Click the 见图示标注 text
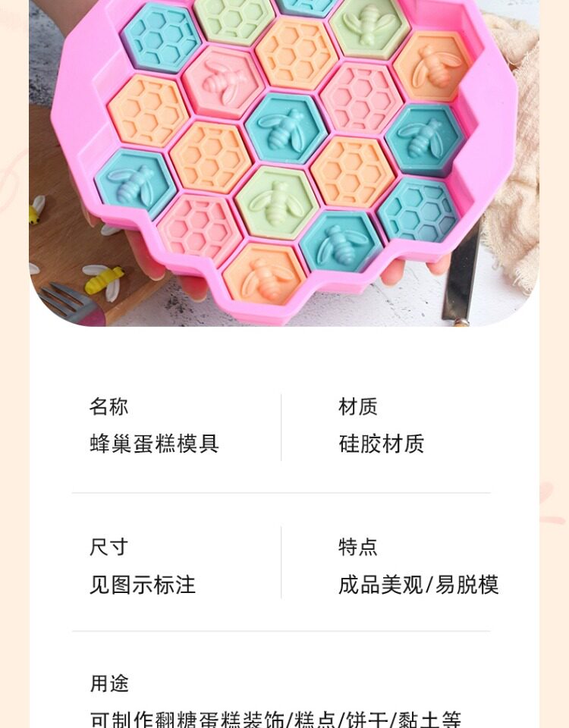Image resolution: width=569 pixels, height=728 pixels. pyautogui.click(x=142, y=585)
